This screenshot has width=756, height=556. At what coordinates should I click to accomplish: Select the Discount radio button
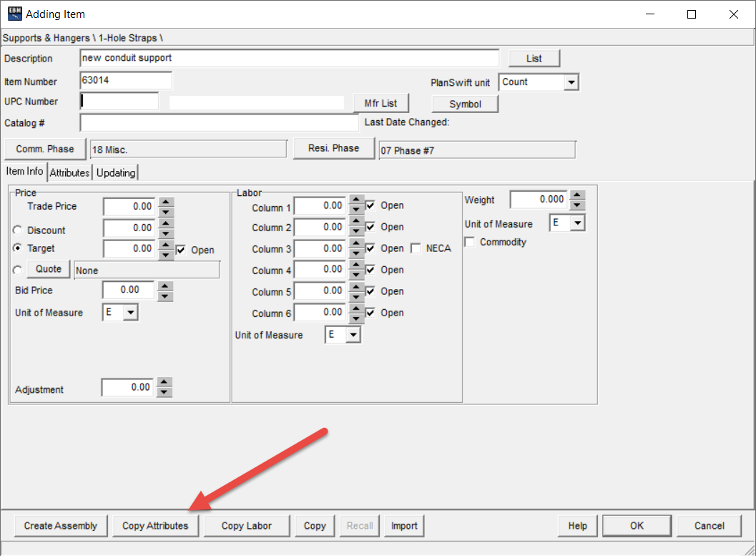coord(18,230)
